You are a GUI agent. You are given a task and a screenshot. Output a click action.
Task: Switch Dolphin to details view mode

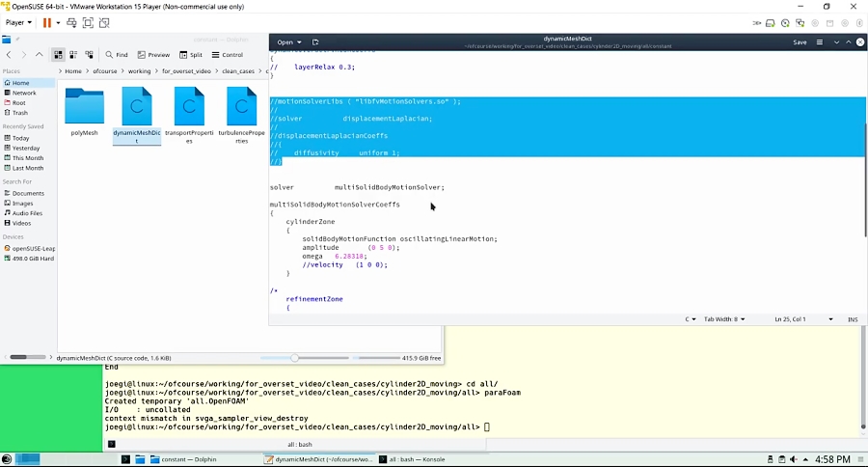coord(90,55)
